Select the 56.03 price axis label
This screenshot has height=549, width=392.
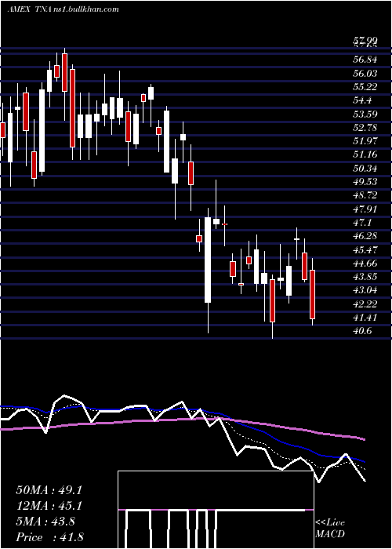(365, 73)
